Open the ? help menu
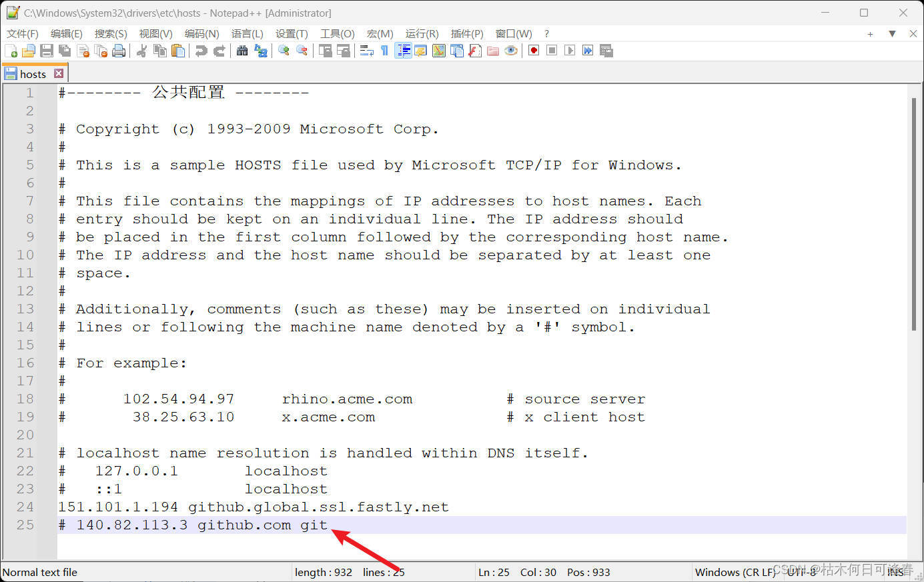Image resolution: width=924 pixels, height=582 pixels. [x=547, y=33]
